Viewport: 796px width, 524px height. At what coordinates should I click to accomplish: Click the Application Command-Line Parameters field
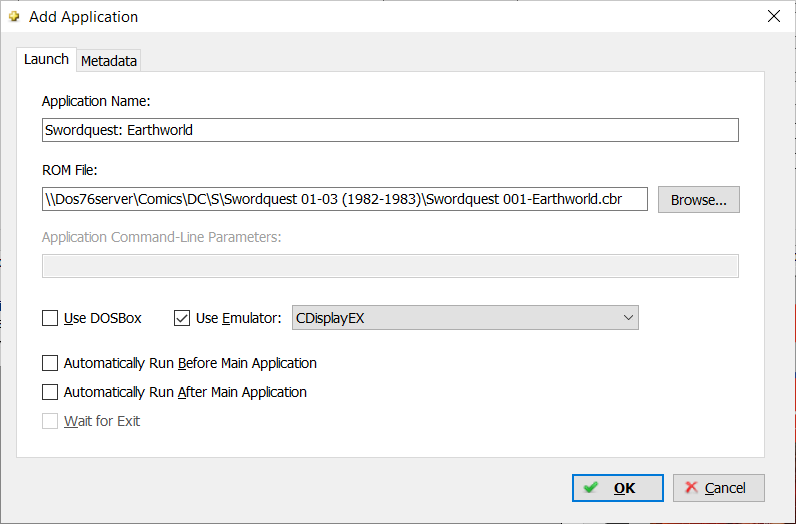(x=390, y=266)
